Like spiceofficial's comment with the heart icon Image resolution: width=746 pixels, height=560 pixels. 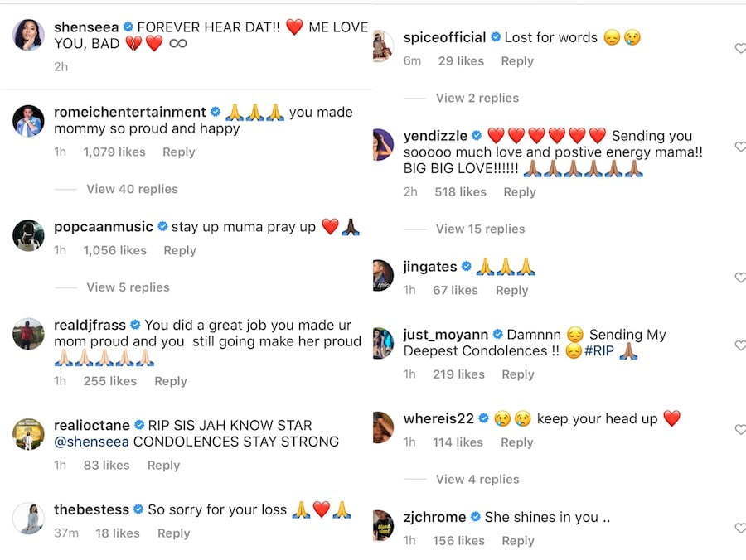[741, 48]
